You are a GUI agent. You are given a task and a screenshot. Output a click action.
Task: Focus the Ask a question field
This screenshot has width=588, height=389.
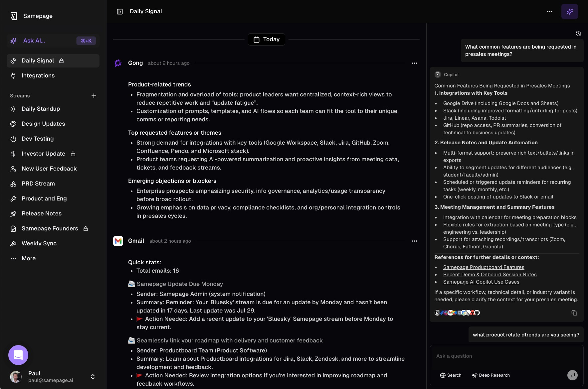506,356
